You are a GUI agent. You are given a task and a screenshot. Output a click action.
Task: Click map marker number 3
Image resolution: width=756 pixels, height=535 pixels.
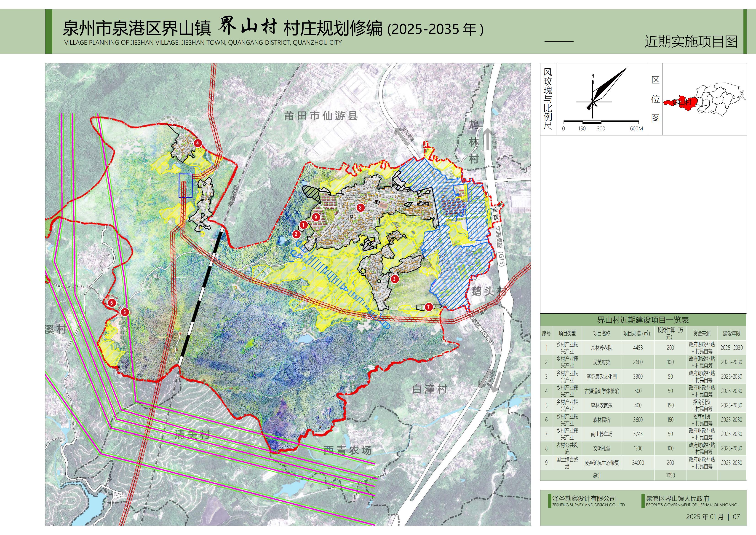(395, 279)
